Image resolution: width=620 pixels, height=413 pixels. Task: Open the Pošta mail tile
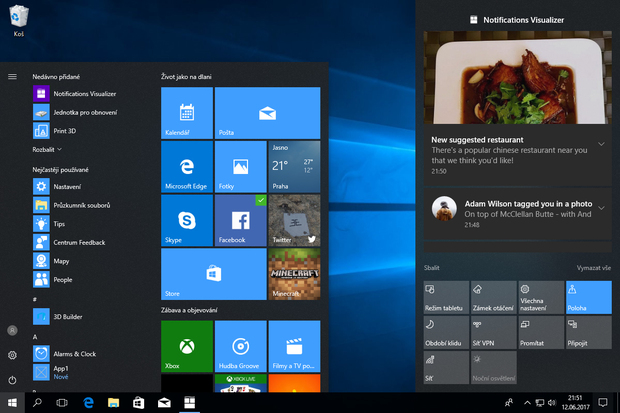267,113
